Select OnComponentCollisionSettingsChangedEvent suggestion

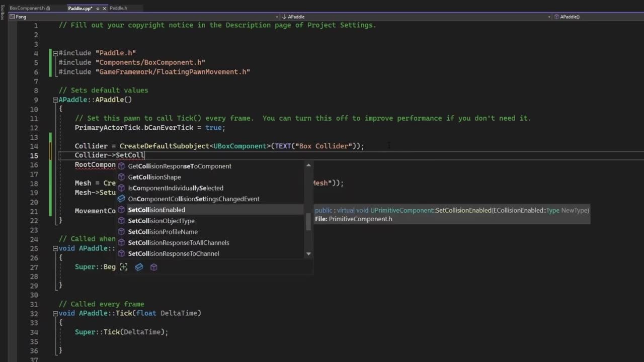click(x=210, y=199)
